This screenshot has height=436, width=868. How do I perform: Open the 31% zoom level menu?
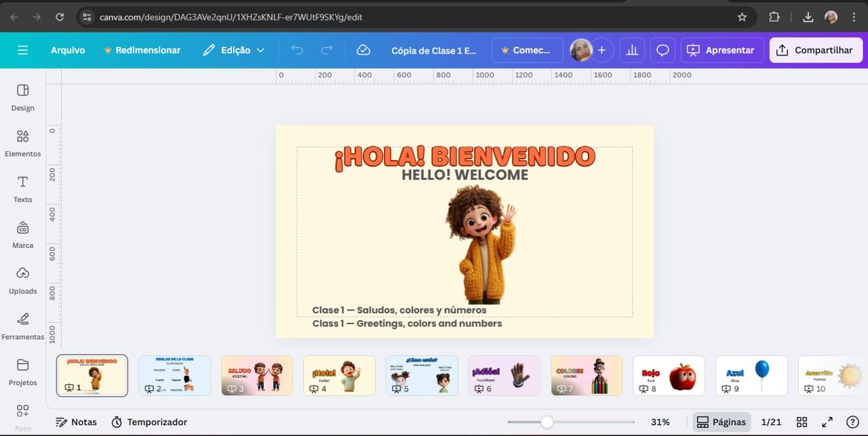(660, 422)
